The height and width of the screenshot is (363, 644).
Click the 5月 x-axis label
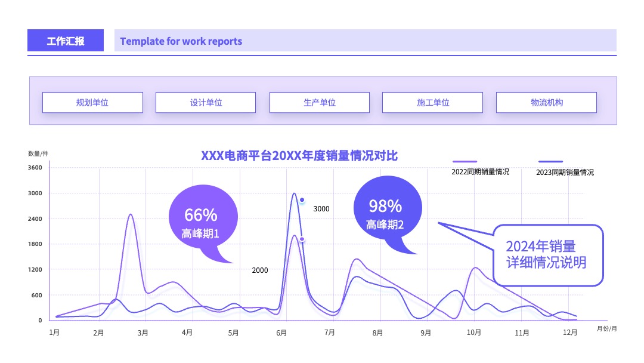[233, 333]
